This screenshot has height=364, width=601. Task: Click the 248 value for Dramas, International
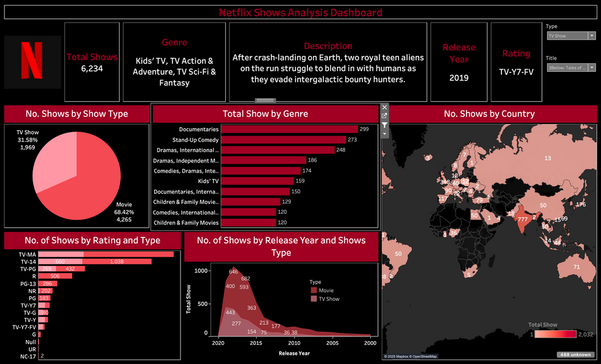coord(341,150)
